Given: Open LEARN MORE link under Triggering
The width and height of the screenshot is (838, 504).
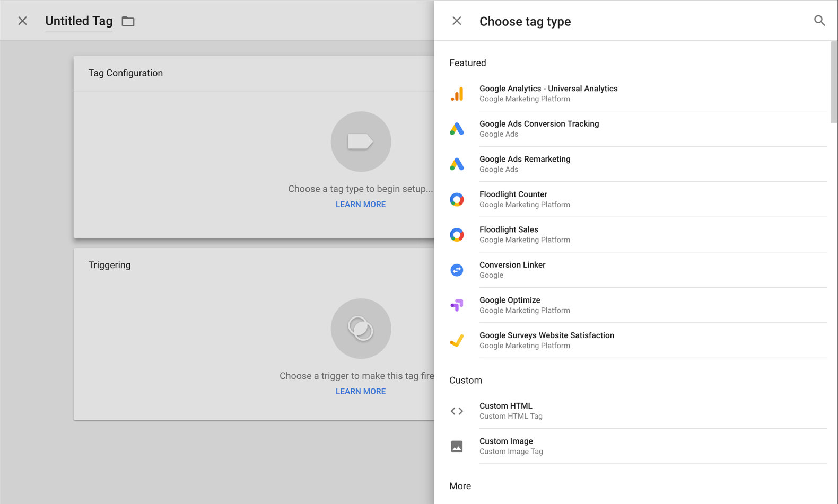Looking at the screenshot, I should 361,391.
